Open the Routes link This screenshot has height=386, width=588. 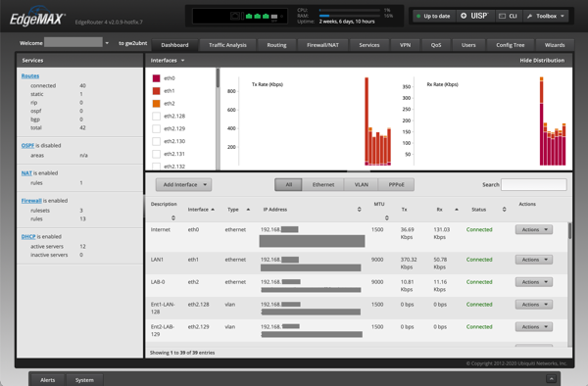pos(30,75)
